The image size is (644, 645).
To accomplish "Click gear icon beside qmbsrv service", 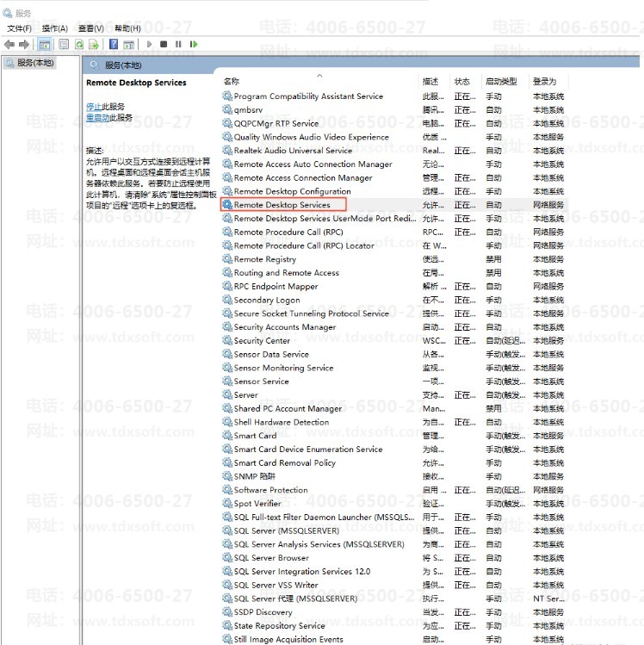I will (227, 109).
